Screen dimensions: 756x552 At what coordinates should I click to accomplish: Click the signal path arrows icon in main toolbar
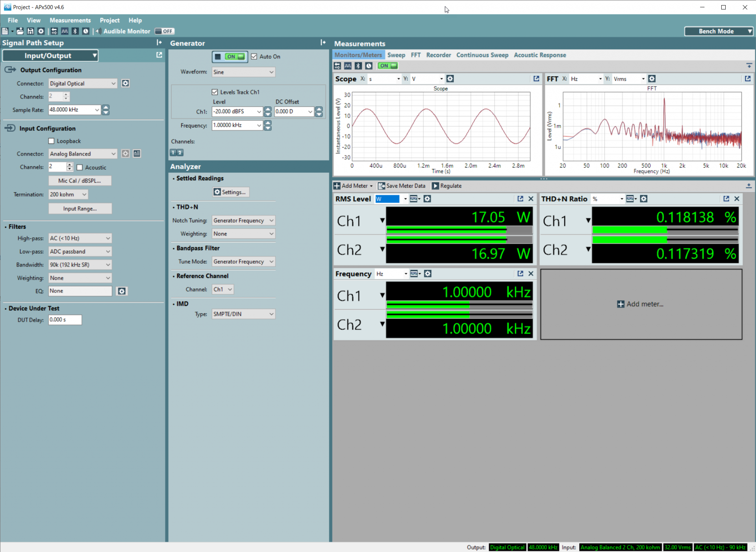pyautogui.click(x=54, y=31)
